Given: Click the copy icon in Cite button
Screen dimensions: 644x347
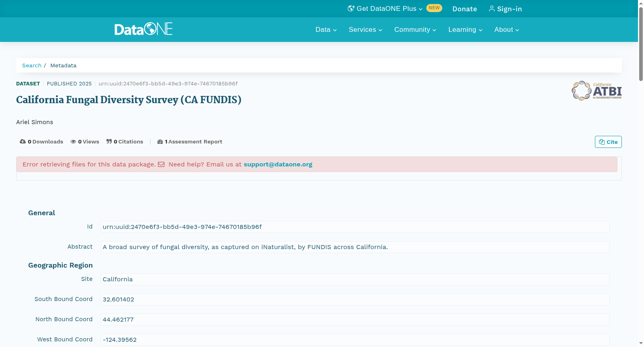Looking at the screenshot, I should 602,142.
